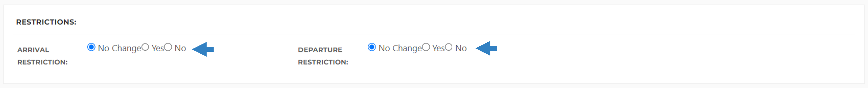Click the blue arrow beside Departure Restriction options

pos(486,48)
